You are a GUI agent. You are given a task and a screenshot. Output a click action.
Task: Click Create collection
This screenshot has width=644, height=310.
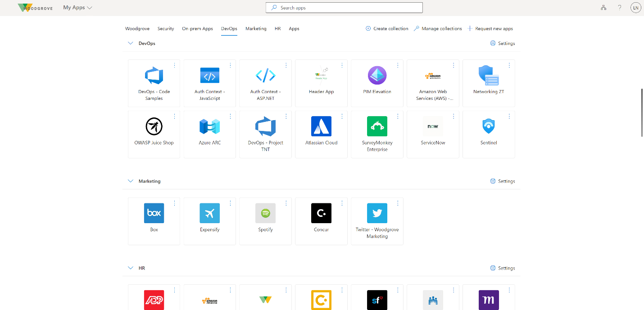tap(387, 28)
